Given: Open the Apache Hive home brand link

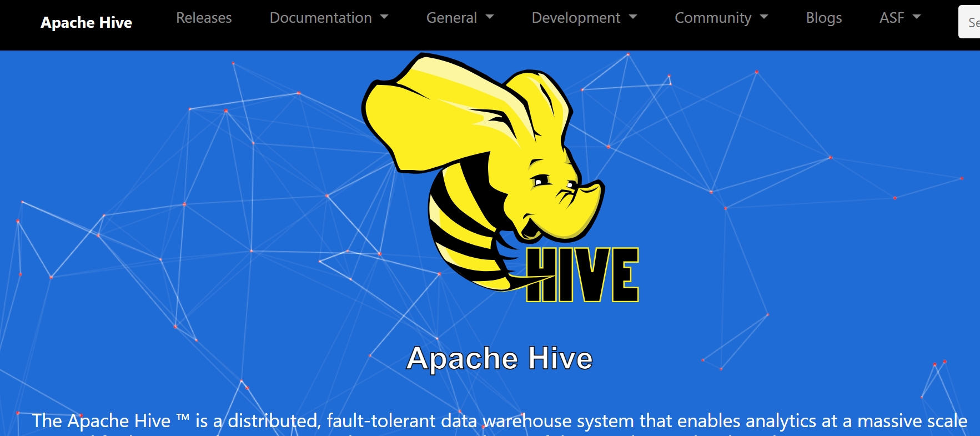Looking at the screenshot, I should coord(86,22).
